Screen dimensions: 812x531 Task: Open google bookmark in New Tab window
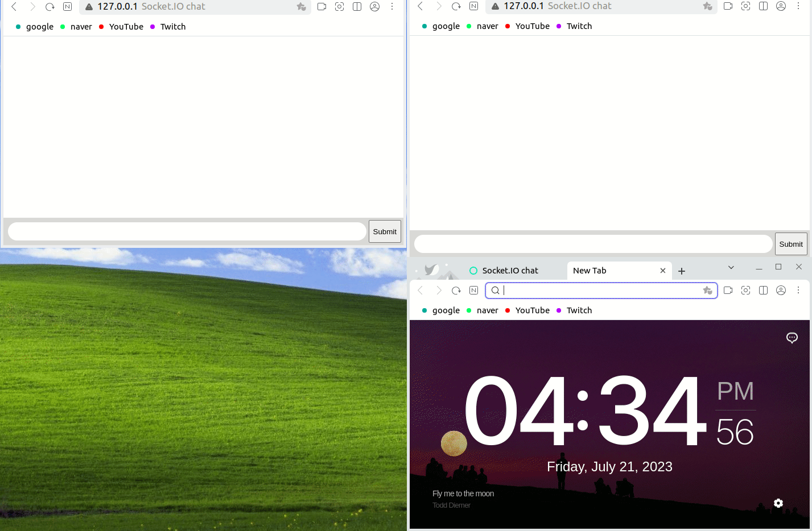pyautogui.click(x=441, y=310)
